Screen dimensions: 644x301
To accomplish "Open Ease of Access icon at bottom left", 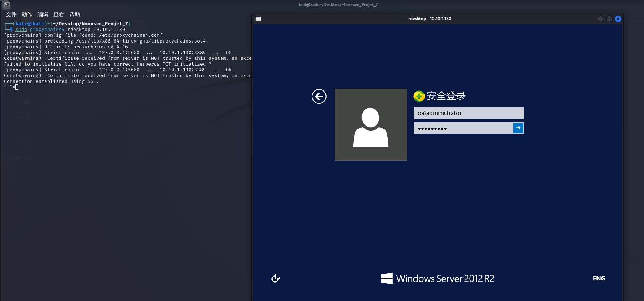I will pos(276,278).
